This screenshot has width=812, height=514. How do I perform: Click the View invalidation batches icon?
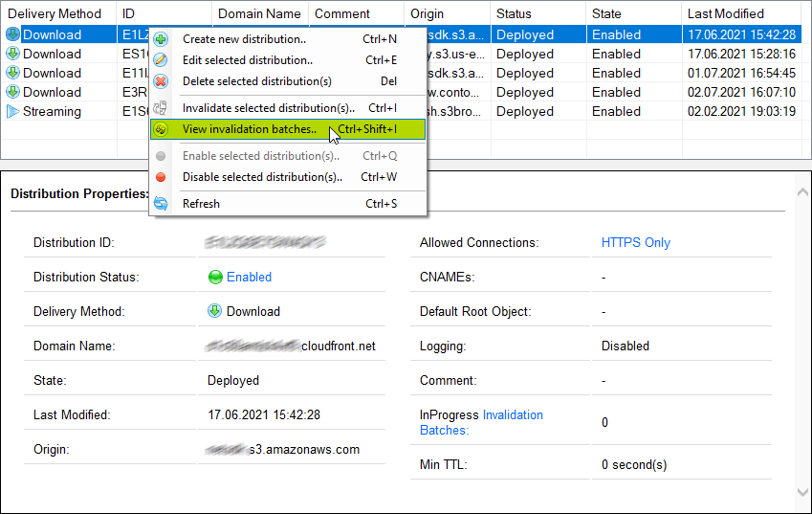(161, 129)
